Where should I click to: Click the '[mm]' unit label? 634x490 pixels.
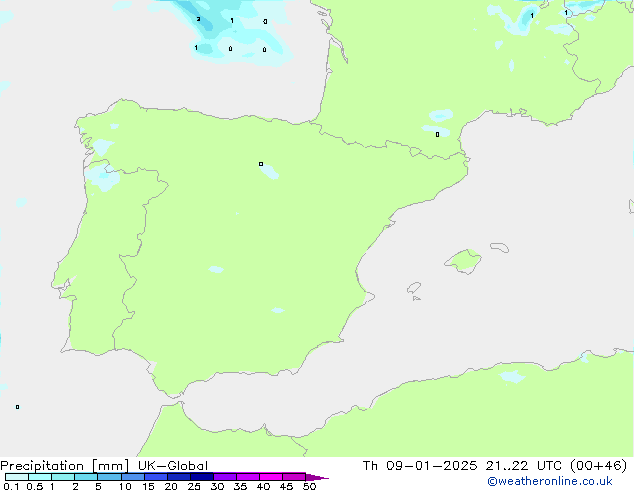[x=110, y=466]
